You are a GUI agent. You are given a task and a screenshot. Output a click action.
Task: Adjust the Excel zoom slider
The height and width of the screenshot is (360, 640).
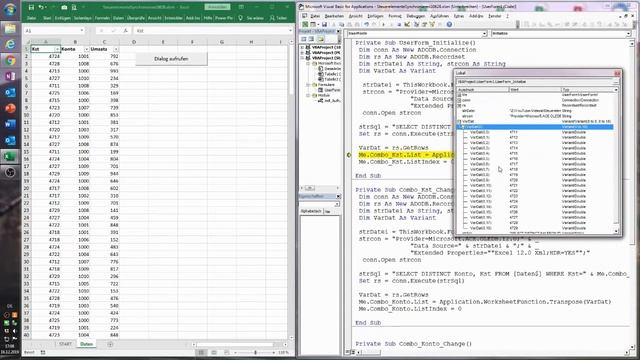click(x=255, y=352)
